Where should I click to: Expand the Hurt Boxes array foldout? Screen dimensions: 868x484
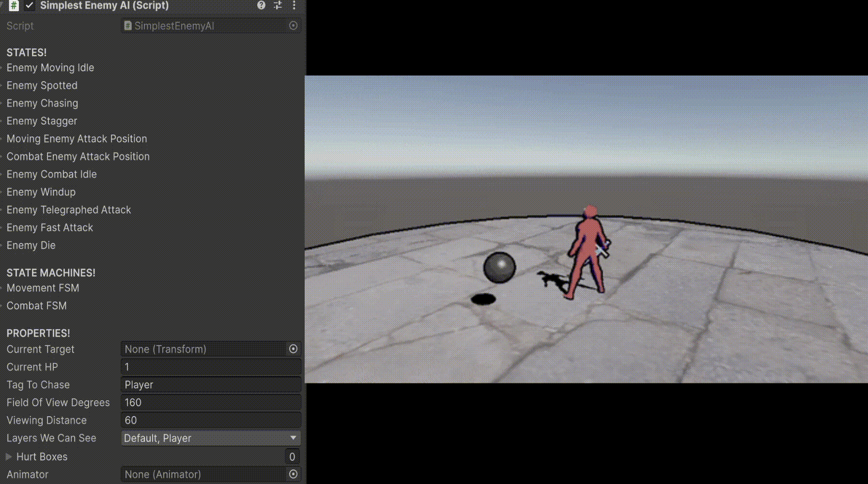tap(9, 456)
